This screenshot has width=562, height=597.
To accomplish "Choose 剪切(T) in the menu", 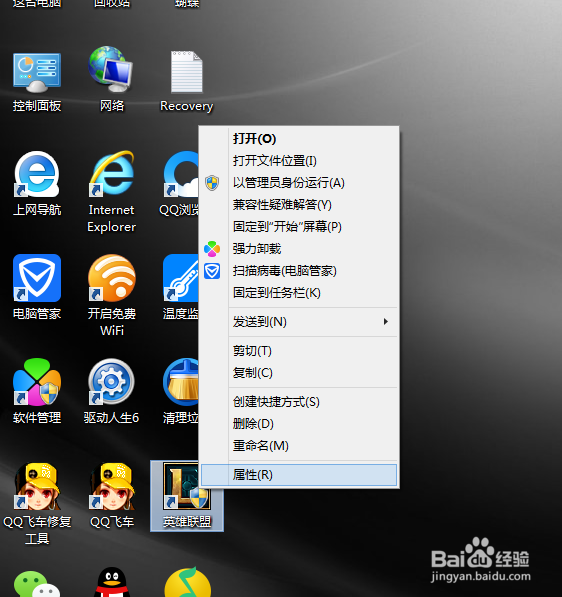I will (x=299, y=351).
